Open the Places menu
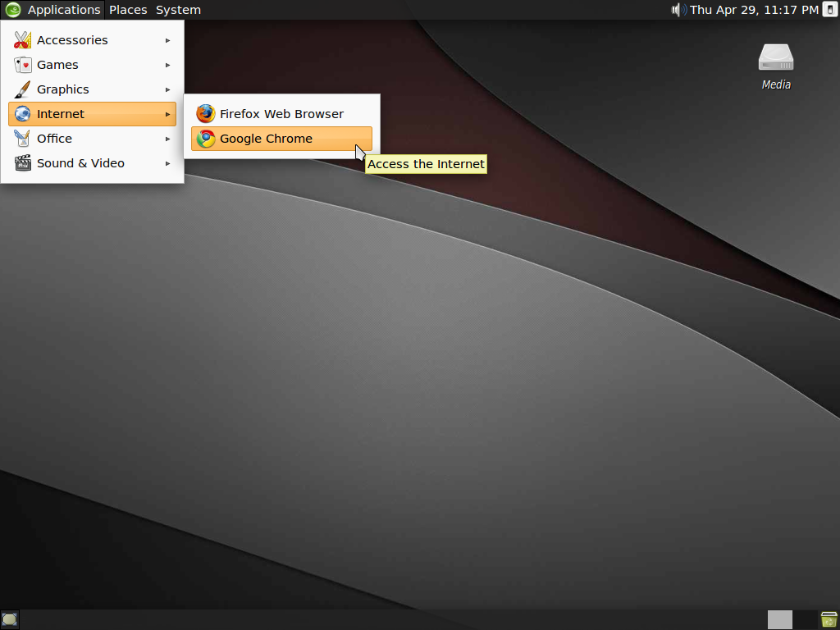This screenshot has width=840, height=630. click(x=128, y=10)
